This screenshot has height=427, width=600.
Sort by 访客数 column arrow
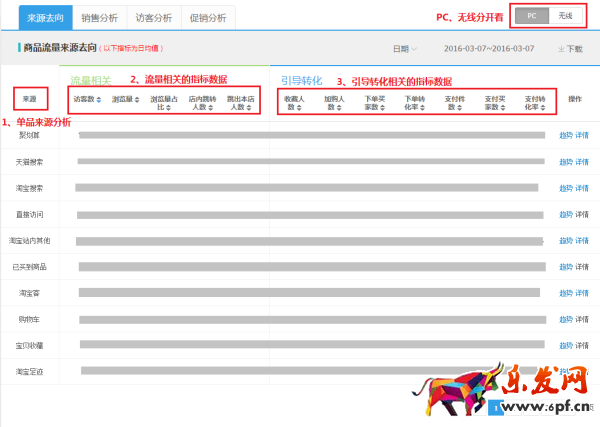97,100
